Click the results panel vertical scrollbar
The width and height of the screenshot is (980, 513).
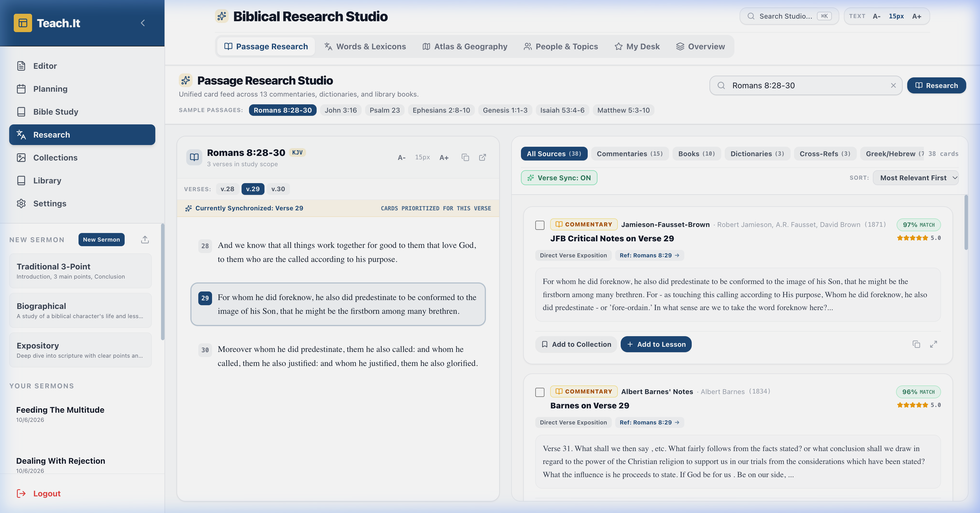tap(966, 223)
